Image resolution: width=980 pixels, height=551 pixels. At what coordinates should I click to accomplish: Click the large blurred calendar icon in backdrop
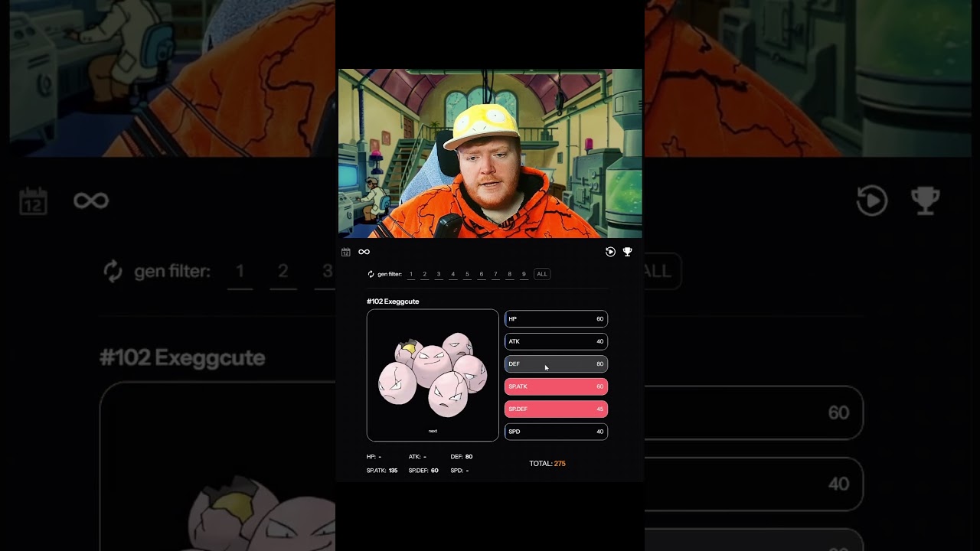point(33,201)
